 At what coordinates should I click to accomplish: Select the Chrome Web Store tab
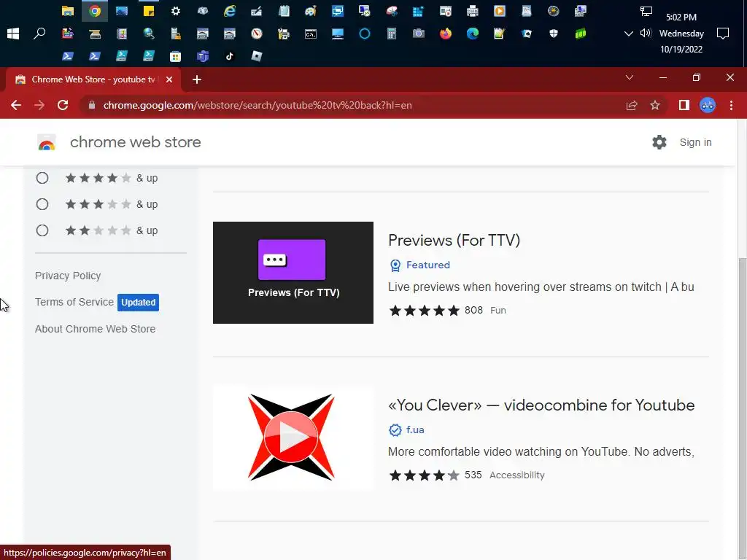pyautogui.click(x=93, y=79)
